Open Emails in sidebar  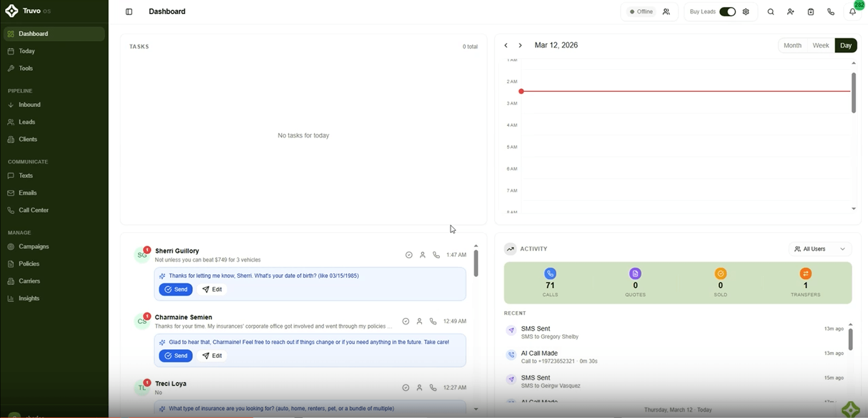54,193
